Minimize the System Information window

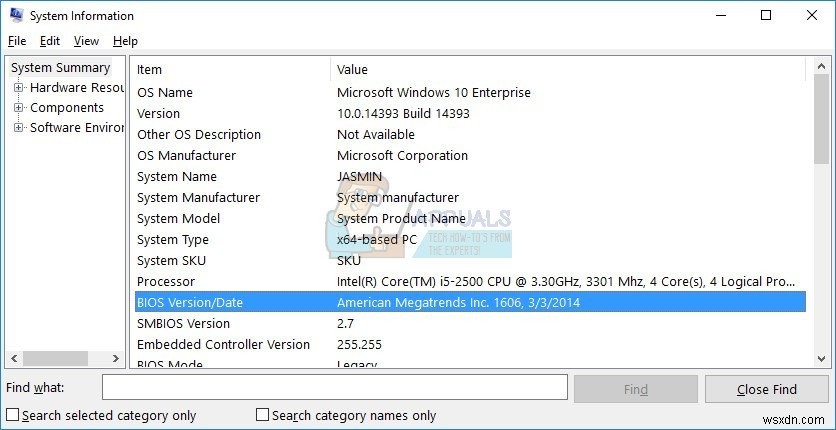click(x=720, y=15)
